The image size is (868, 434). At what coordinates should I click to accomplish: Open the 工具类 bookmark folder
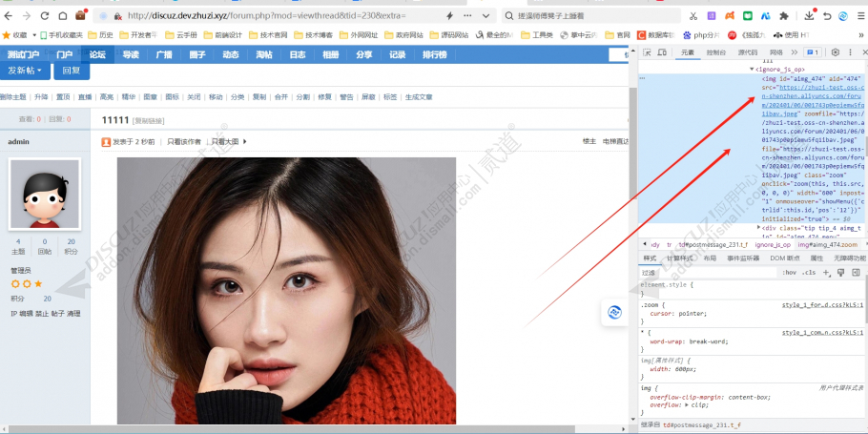(x=537, y=35)
